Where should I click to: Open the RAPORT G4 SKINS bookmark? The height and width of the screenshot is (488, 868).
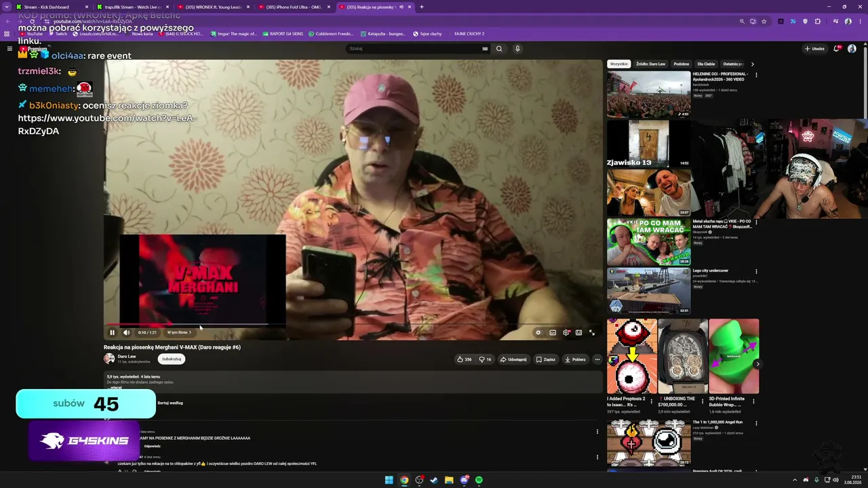[x=283, y=34]
